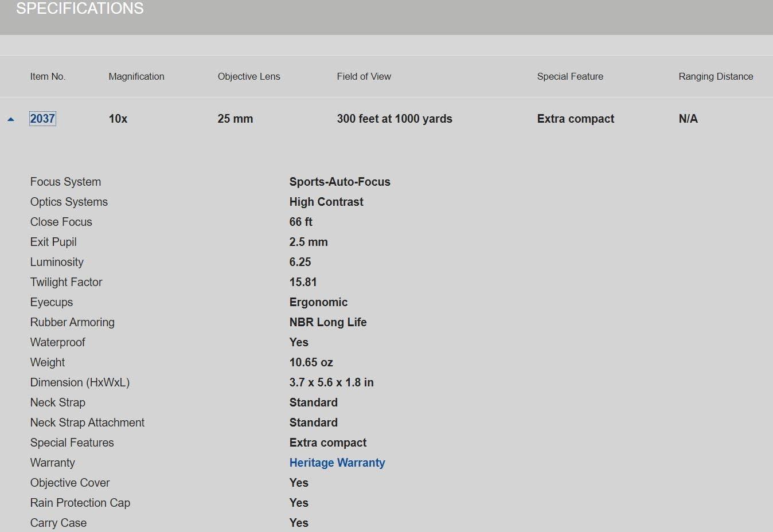Click the Twilight Factor label
Screen dimensions: 773x532
66,282
